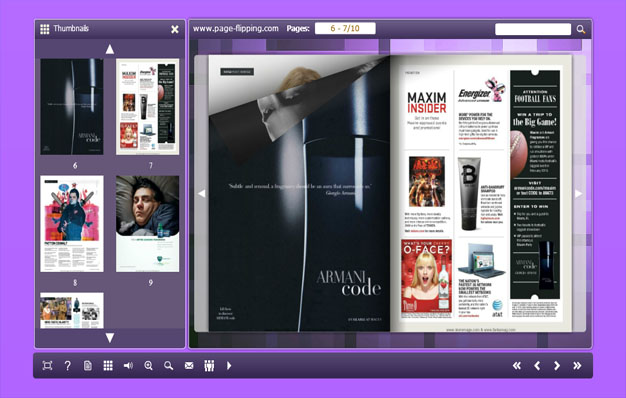
Task: Mute sound with speaker icon
Action: (128, 365)
